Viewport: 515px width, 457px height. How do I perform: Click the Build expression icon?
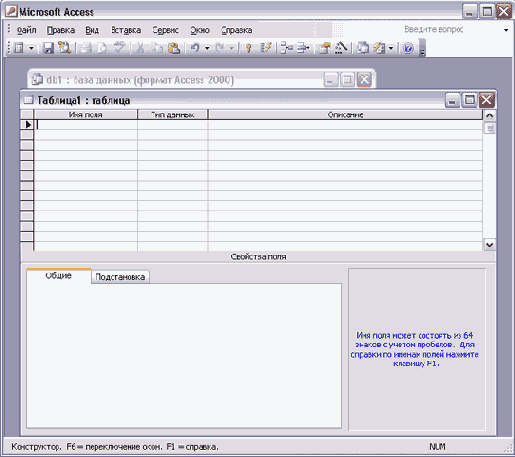pyautogui.click(x=341, y=48)
